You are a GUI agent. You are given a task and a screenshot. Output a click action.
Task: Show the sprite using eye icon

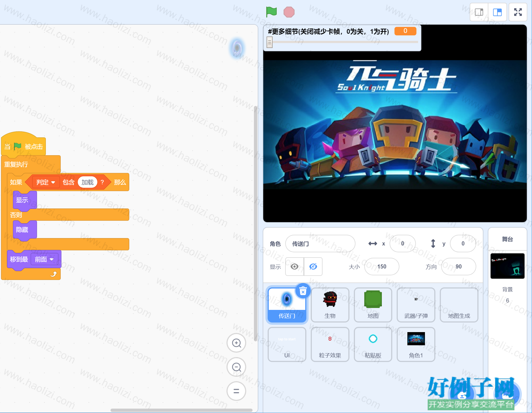[x=295, y=267]
